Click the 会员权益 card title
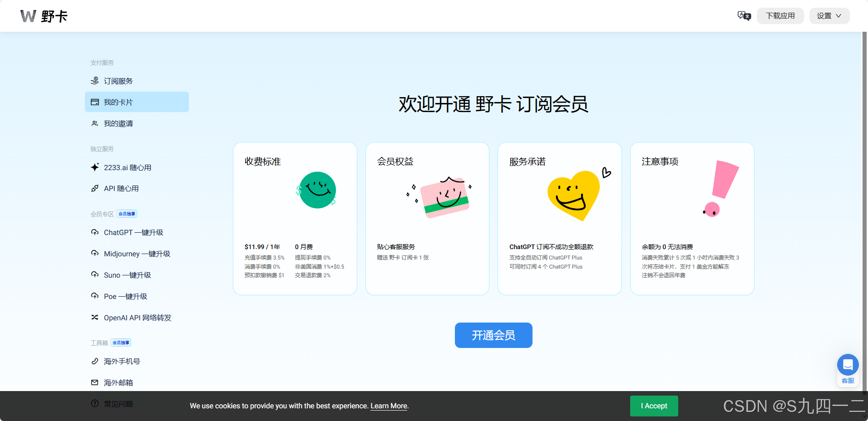Viewport: 868px width, 421px height. click(x=395, y=162)
